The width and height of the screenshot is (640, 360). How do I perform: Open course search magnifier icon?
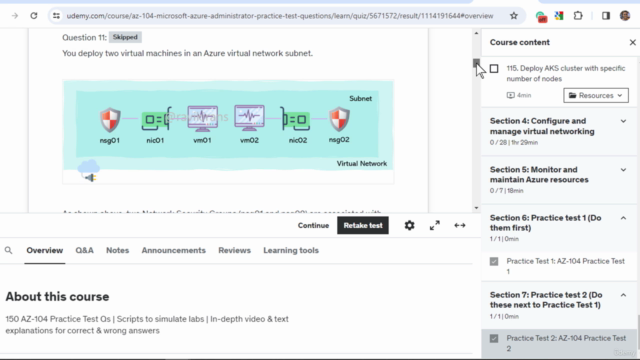click(9, 250)
